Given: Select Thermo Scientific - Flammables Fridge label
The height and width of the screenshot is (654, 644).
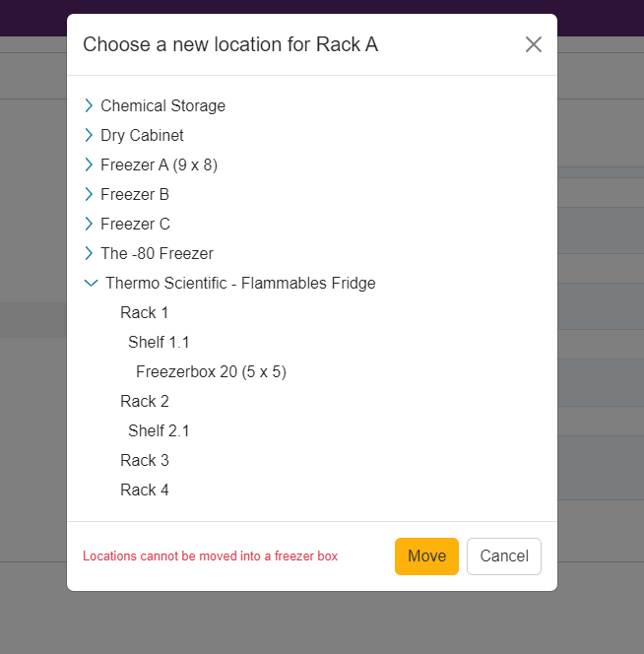Looking at the screenshot, I should coord(240,284).
